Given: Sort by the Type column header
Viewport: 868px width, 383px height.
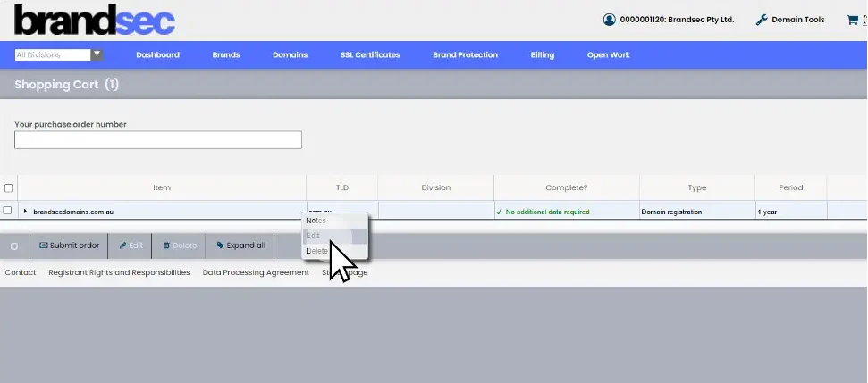Looking at the screenshot, I should tap(697, 187).
